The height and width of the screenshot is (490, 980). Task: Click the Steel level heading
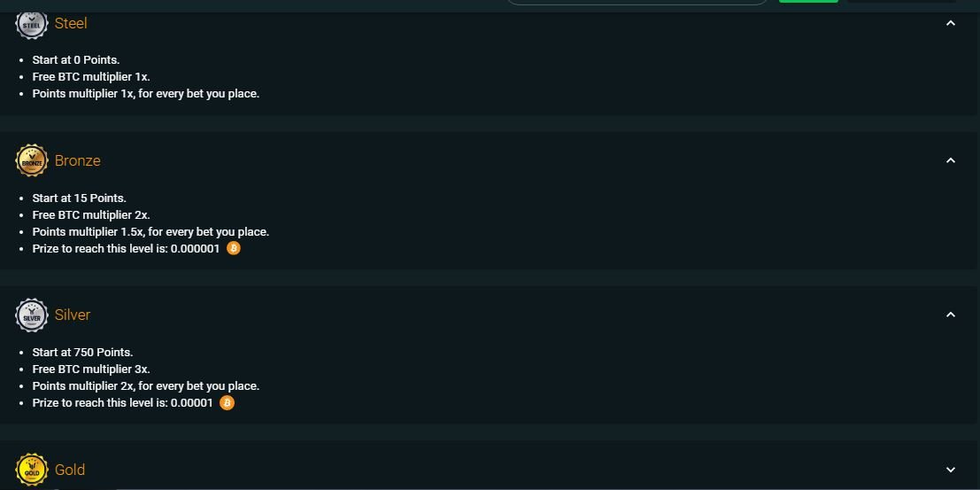point(71,24)
